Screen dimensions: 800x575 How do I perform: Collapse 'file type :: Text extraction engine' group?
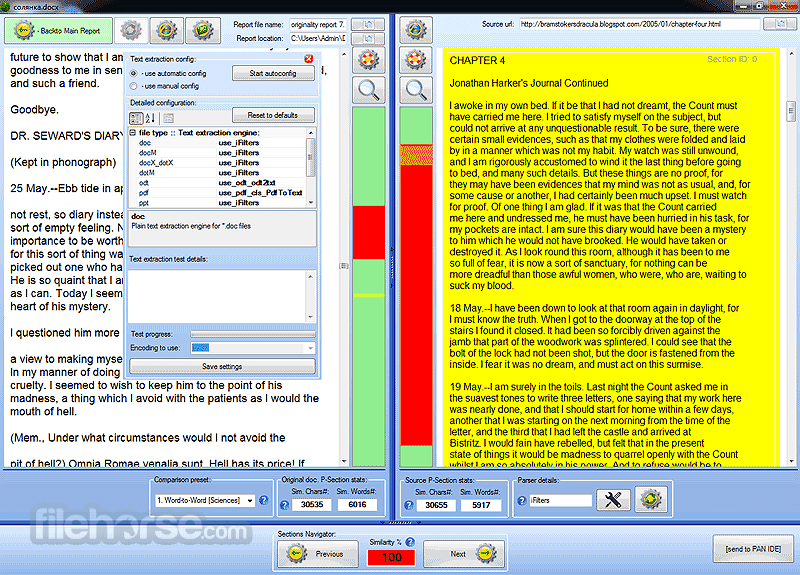click(x=133, y=133)
